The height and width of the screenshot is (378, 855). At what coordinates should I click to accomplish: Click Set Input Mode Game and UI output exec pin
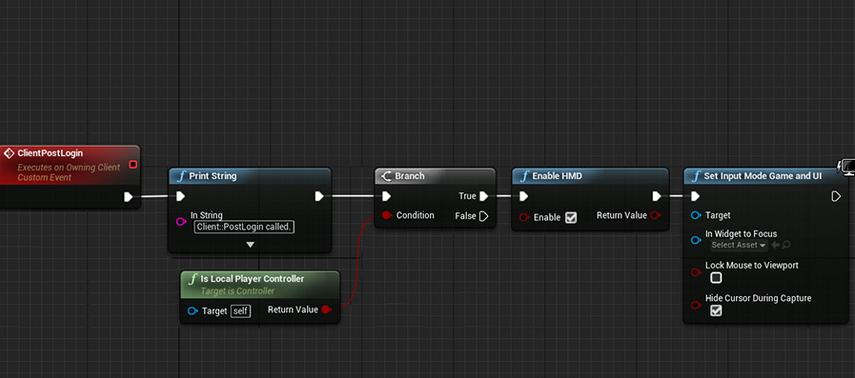pos(836,196)
